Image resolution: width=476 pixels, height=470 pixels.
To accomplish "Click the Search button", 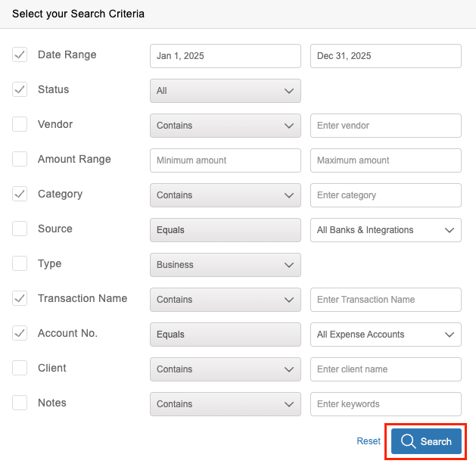I will pyautogui.click(x=426, y=441).
